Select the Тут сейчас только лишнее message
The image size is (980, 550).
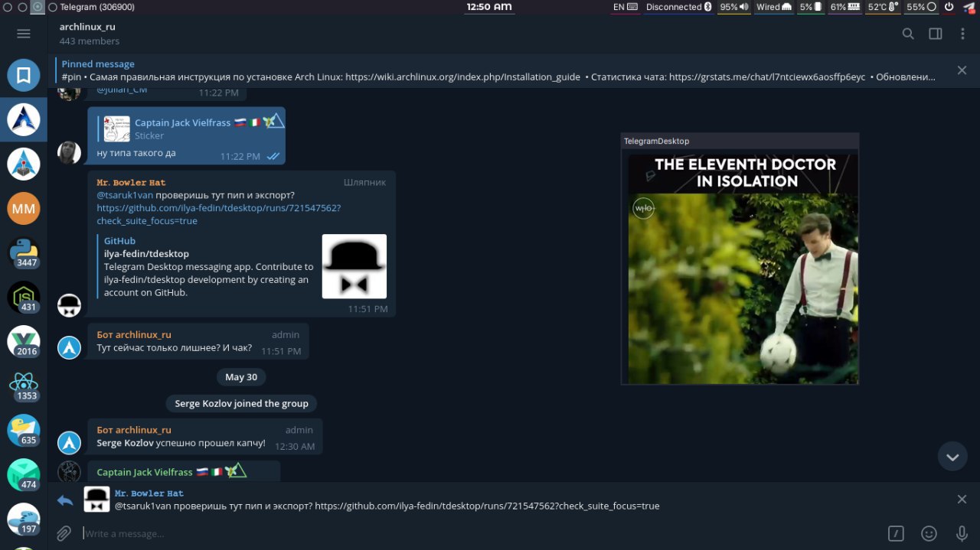click(198, 341)
